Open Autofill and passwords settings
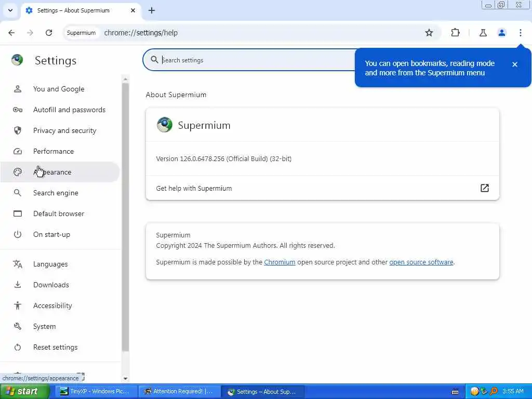This screenshot has width=532, height=399. click(60, 110)
